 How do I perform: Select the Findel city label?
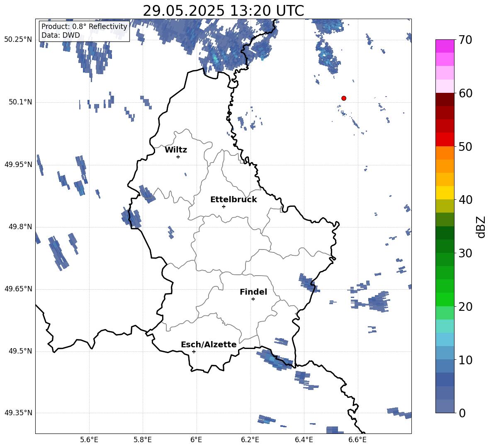click(253, 292)
